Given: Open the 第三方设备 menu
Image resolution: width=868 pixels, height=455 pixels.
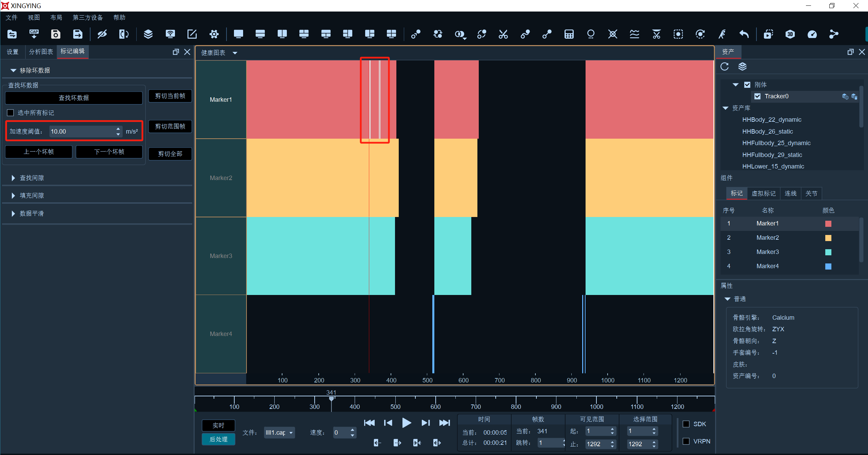Looking at the screenshot, I should click(x=88, y=17).
